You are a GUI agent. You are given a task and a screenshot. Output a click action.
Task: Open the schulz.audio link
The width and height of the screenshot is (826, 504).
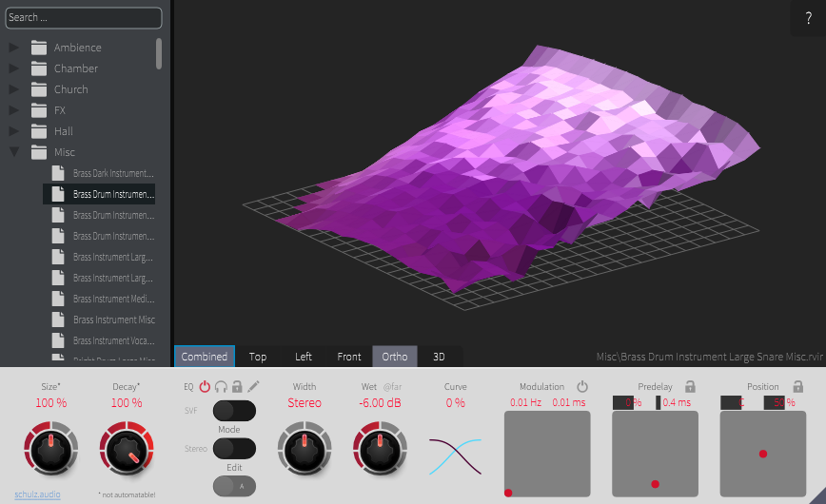click(37, 494)
